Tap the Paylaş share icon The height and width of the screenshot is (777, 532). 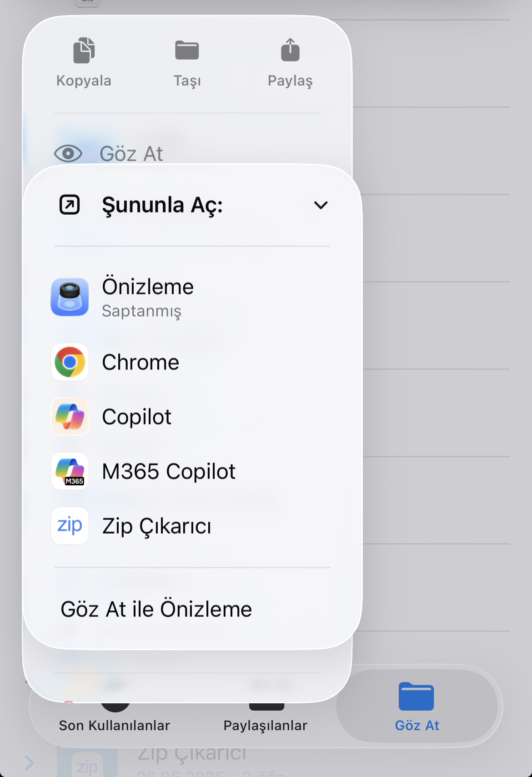coord(290,50)
